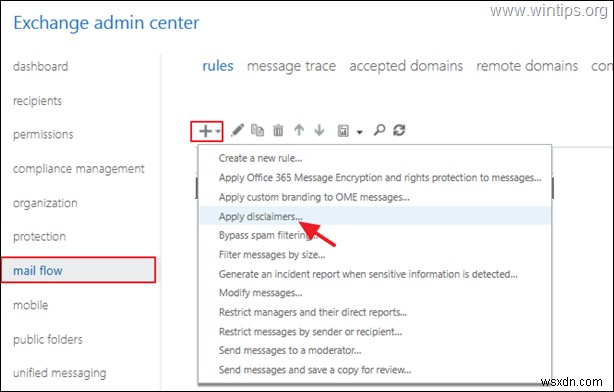This screenshot has width=614, height=392.
Task: Move rule down with arrow icon
Action: pos(319,130)
